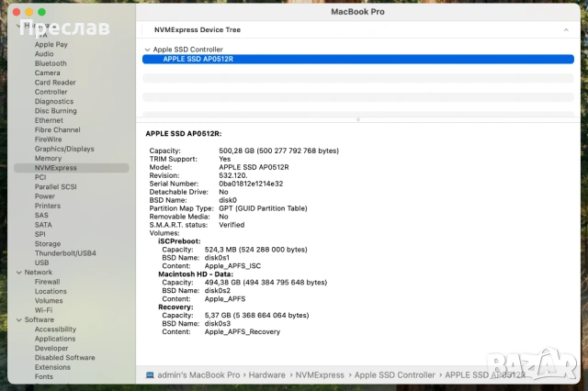Click the GPT (GUID Partition Table) value

(263, 208)
